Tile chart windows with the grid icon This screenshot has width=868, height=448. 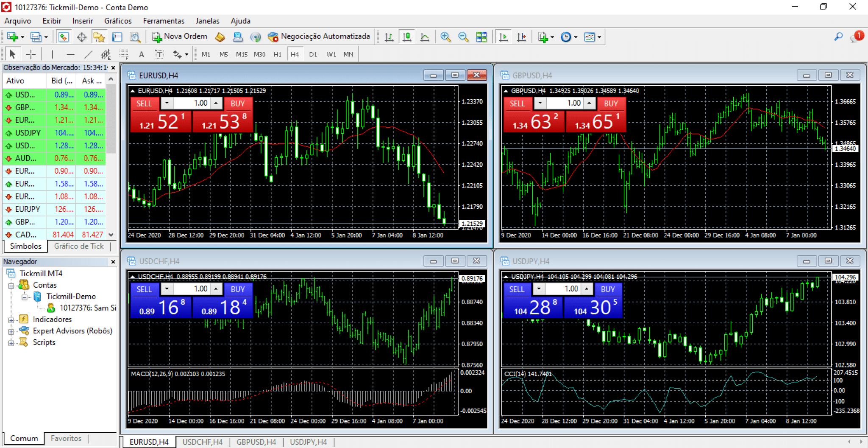[x=481, y=37]
